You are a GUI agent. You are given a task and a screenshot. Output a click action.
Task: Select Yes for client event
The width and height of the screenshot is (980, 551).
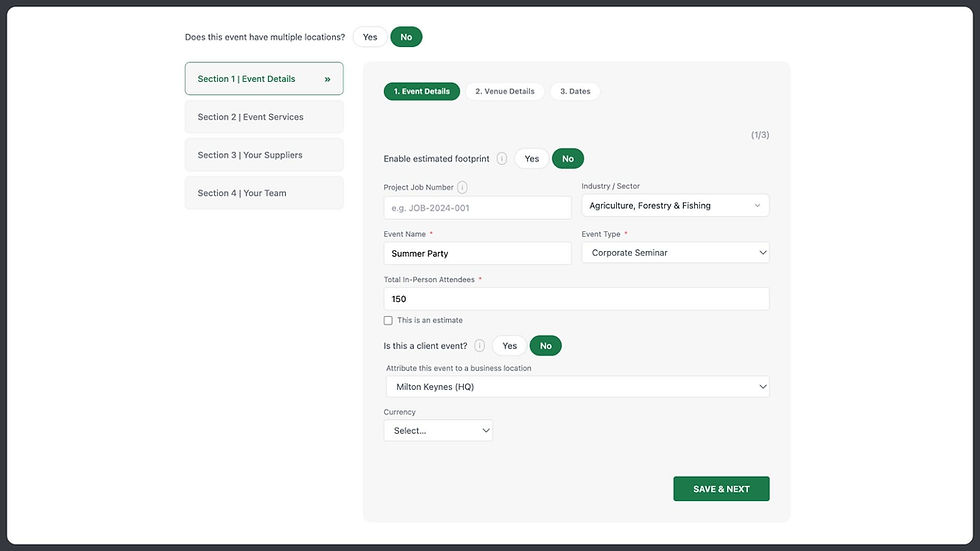click(509, 345)
